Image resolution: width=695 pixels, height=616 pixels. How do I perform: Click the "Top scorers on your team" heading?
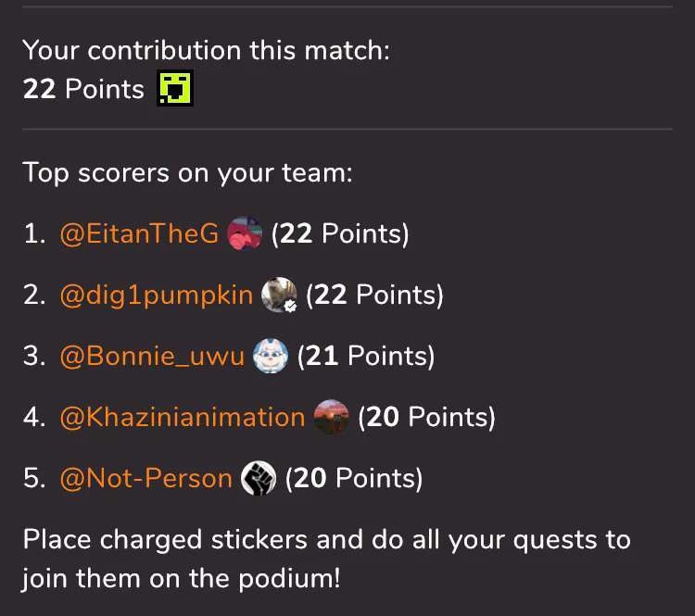pyautogui.click(x=187, y=172)
